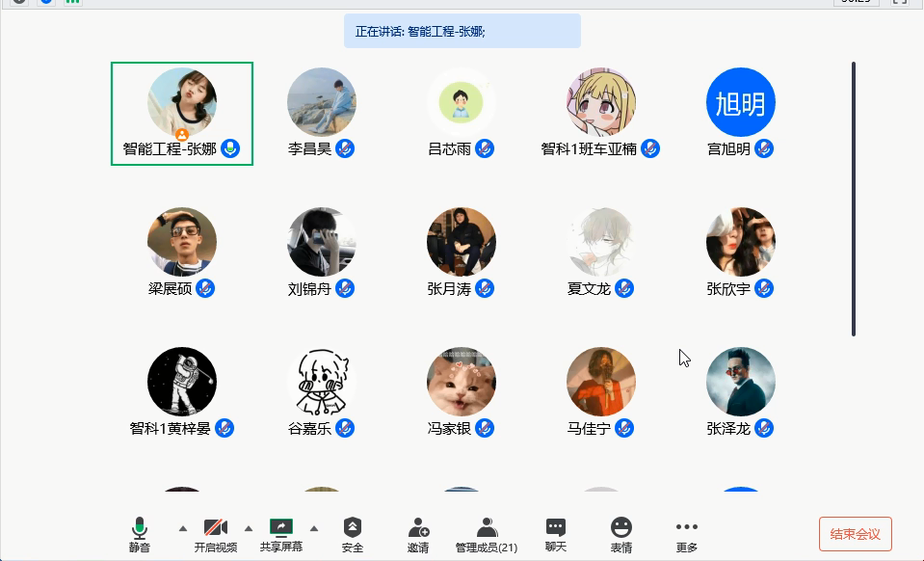The width and height of the screenshot is (924, 561).
Task: Click the muted mic icon next to 宫旭明
Action: (x=764, y=148)
